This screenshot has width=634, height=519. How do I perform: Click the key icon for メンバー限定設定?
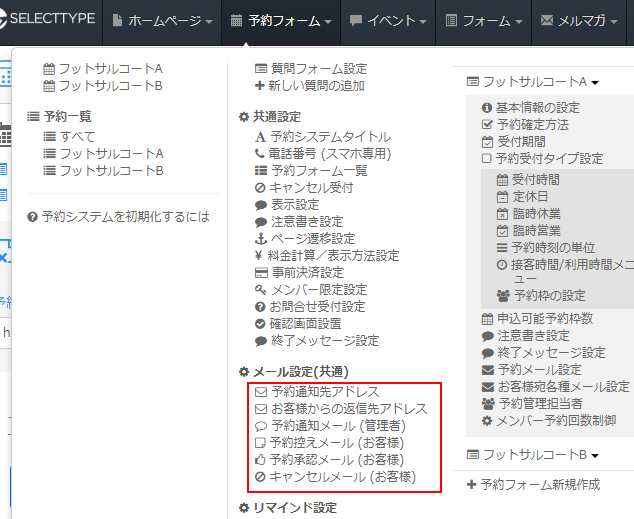pyautogui.click(x=261, y=290)
